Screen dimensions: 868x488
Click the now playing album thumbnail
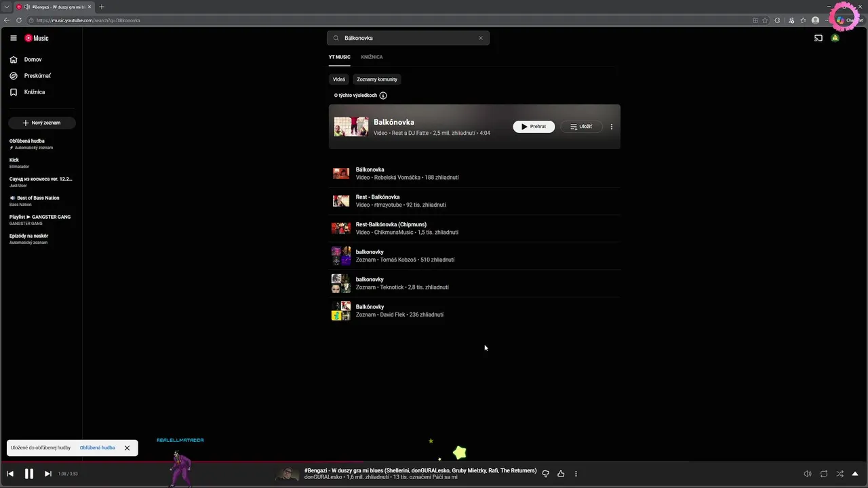[287, 474]
